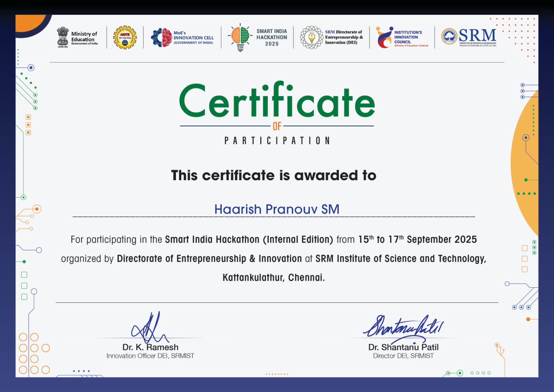The width and height of the screenshot is (554, 392).
Task: Click the round SRM tree emblem
Action: pyautogui.click(x=449, y=36)
